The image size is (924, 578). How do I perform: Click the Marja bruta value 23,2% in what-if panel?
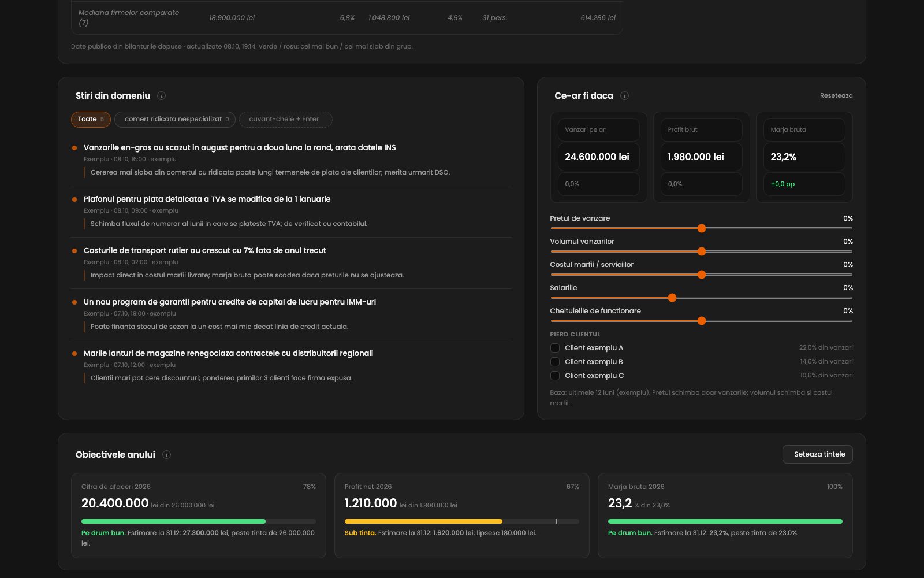(784, 157)
